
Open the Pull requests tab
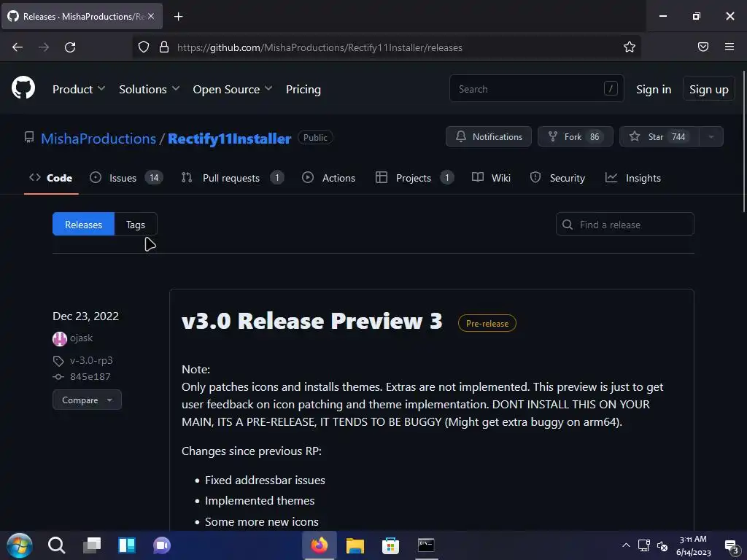233,178
